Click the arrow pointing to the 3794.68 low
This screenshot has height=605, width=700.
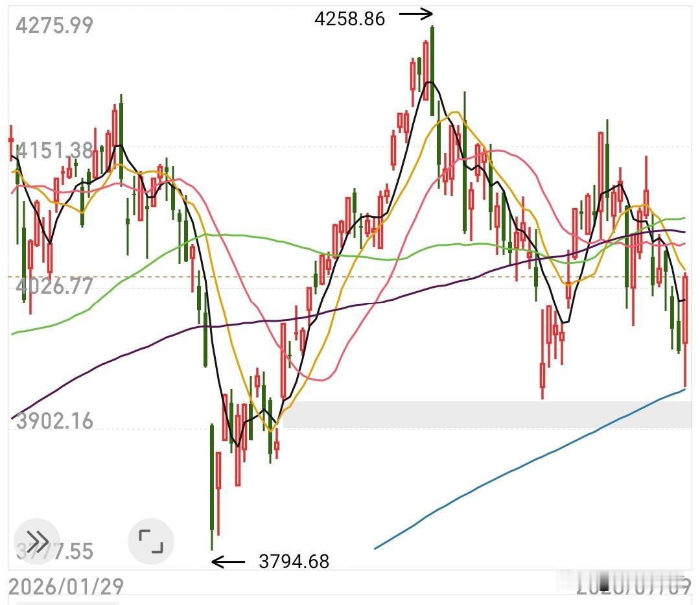(x=228, y=562)
